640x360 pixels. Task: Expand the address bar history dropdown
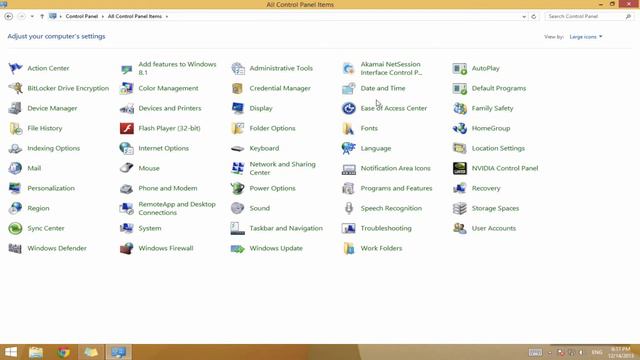(x=524, y=17)
